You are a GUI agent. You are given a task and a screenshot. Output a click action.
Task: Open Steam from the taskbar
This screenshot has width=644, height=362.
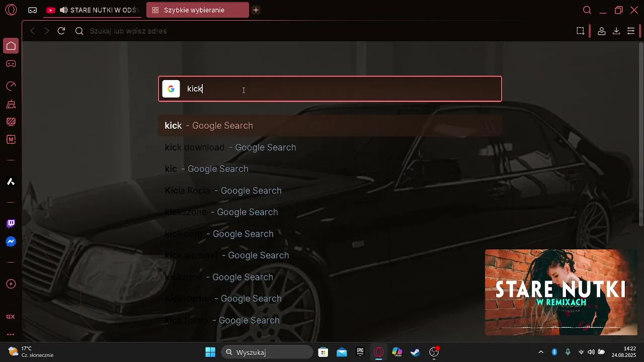tap(416, 352)
